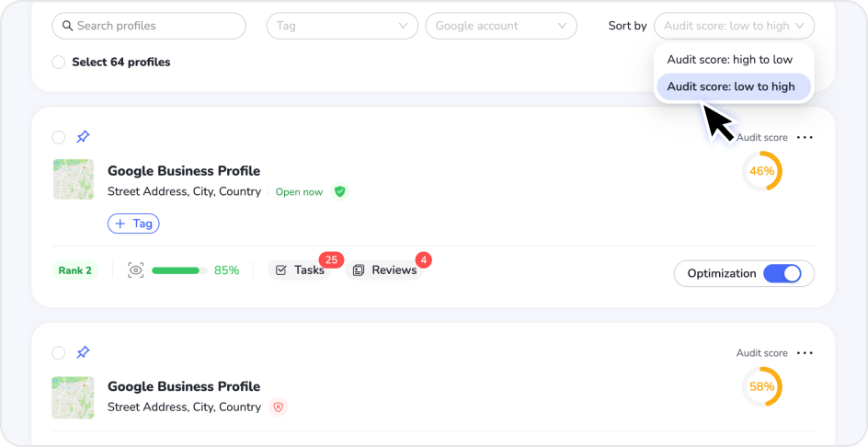Choose Audit score: high to low
Image resolution: width=868 pixels, height=447 pixels.
(x=734, y=60)
